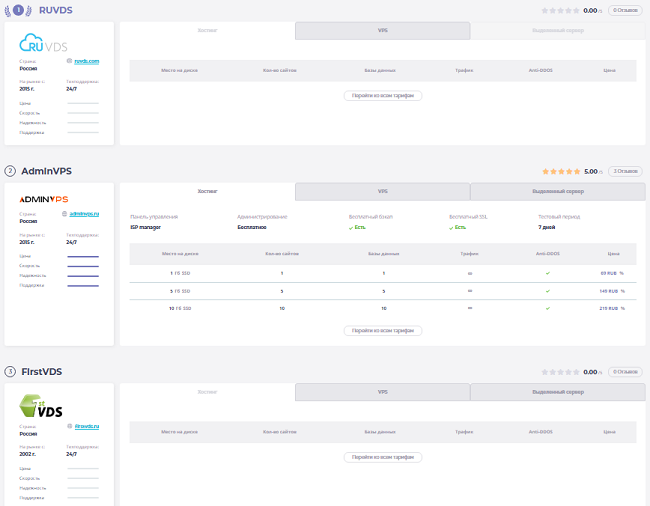This screenshot has height=506, width=650.
Task: Click the green FirstVDS logo
Action: (x=41, y=406)
